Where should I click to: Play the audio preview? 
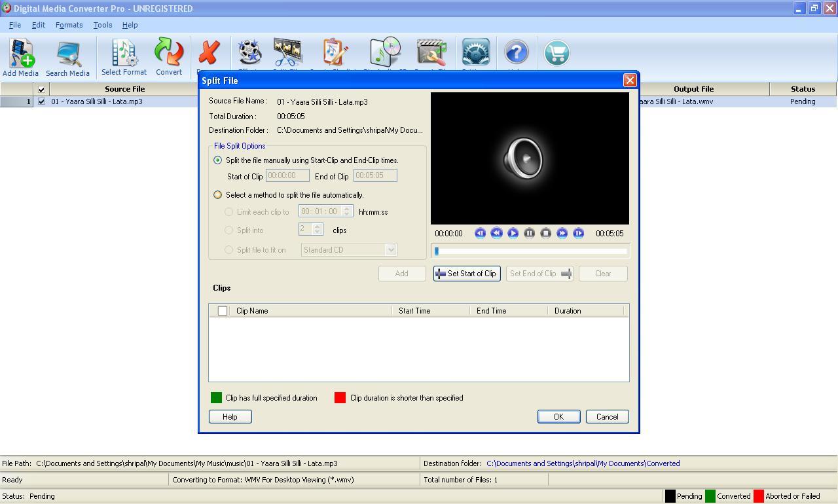point(513,233)
